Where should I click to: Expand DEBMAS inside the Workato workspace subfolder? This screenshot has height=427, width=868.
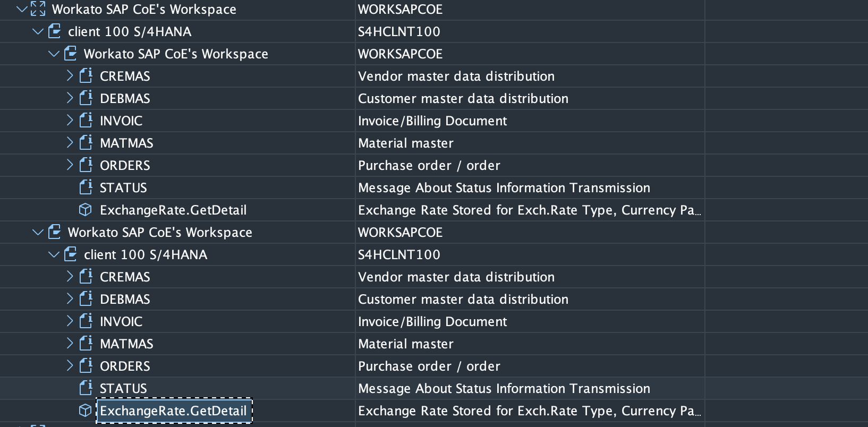pos(70,98)
